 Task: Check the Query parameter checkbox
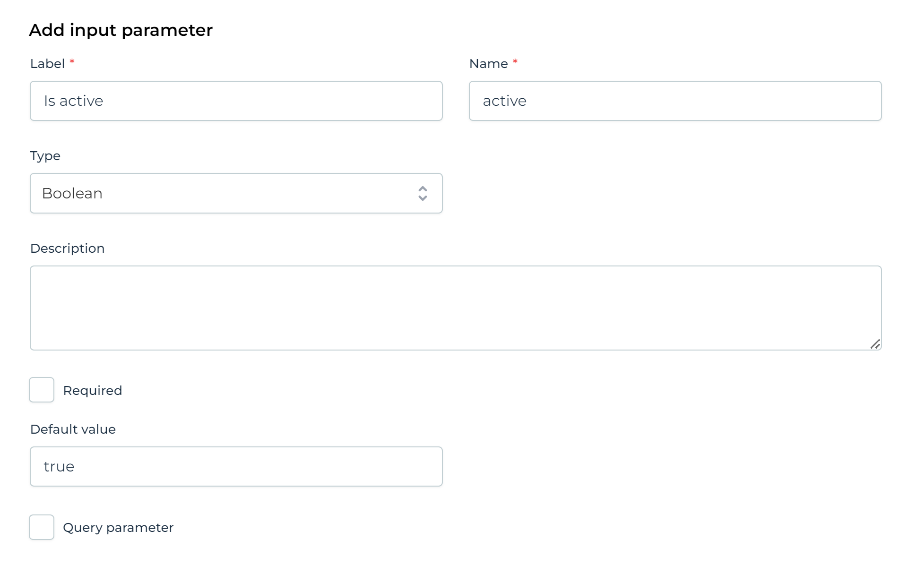(x=42, y=527)
